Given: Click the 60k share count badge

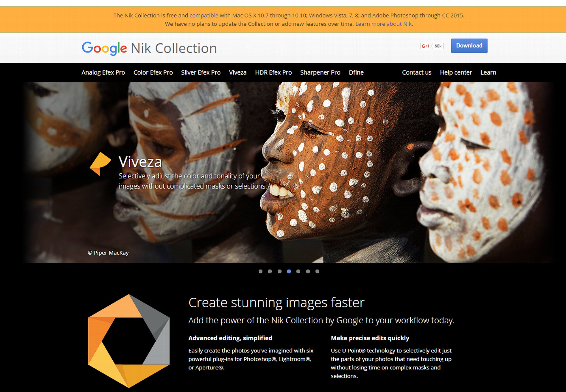Looking at the screenshot, I should (438, 46).
